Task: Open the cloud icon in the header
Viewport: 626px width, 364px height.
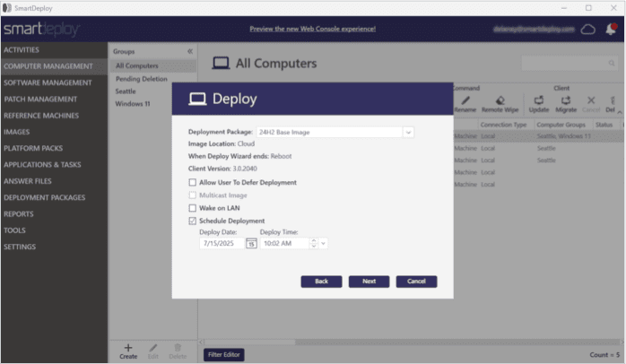Action: click(x=587, y=29)
